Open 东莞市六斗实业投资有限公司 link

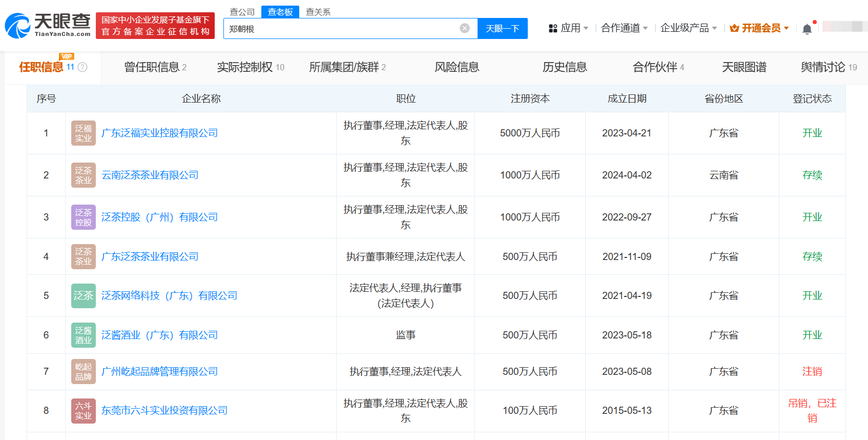[x=164, y=411]
